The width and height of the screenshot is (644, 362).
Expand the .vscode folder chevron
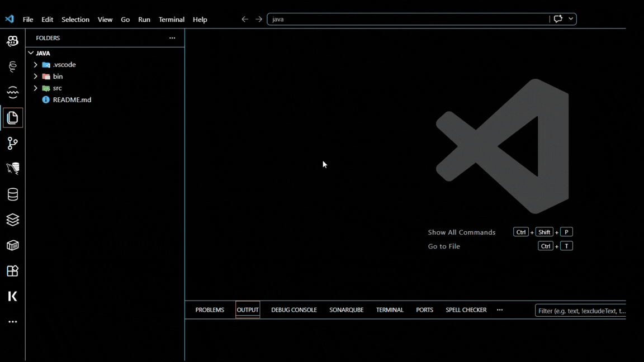(36, 65)
